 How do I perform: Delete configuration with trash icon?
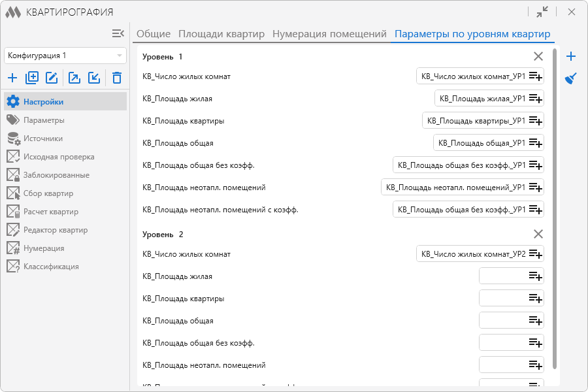point(117,78)
